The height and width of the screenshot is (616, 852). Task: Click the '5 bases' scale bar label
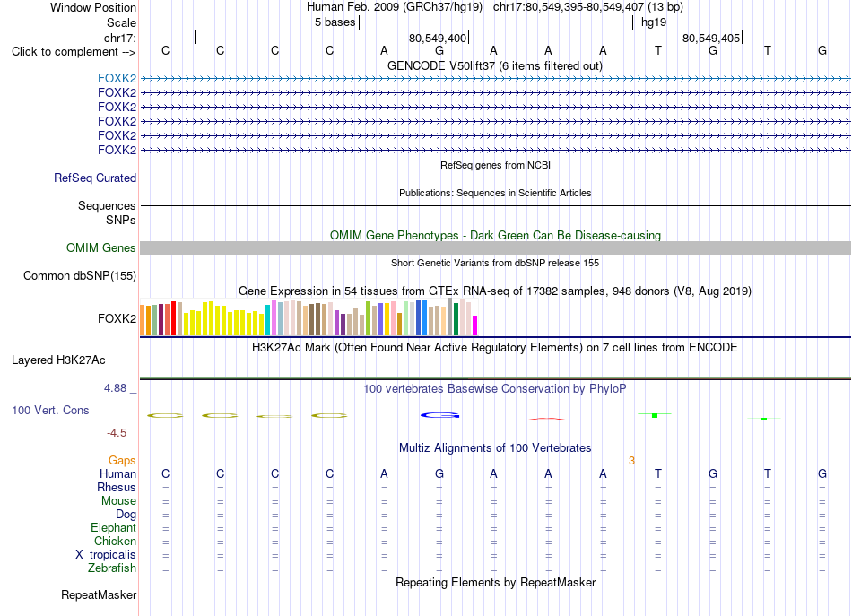335,22
